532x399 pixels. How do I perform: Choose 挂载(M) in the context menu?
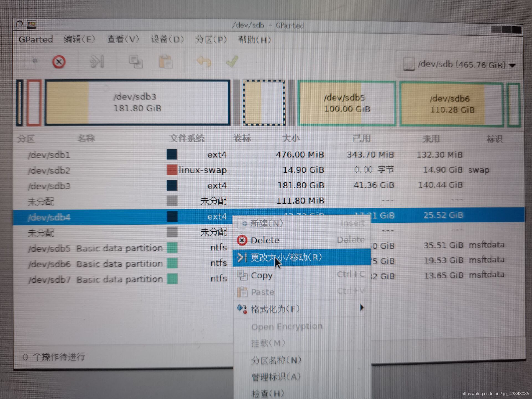(302, 343)
